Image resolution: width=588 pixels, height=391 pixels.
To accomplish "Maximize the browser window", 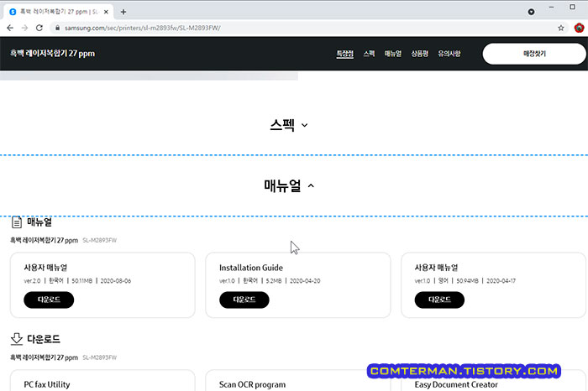I will pos(572,7).
